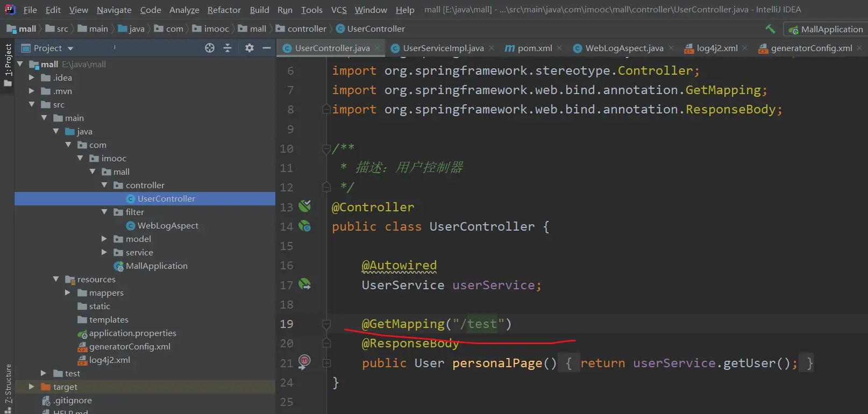Expand the model folder
This screenshot has width=868, height=414.
click(104, 239)
